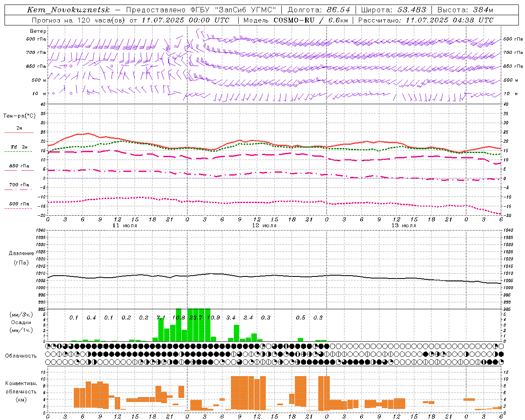Click the date label 12 июля

(x=264, y=226)
